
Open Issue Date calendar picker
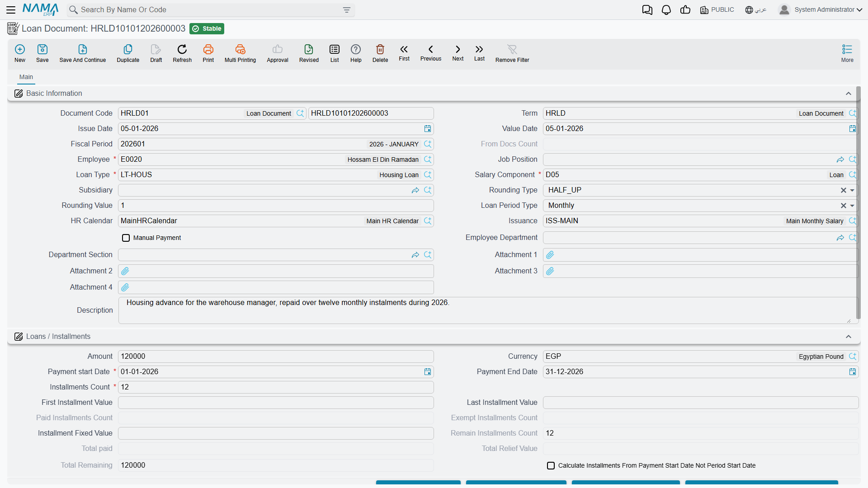pos(428,129)
